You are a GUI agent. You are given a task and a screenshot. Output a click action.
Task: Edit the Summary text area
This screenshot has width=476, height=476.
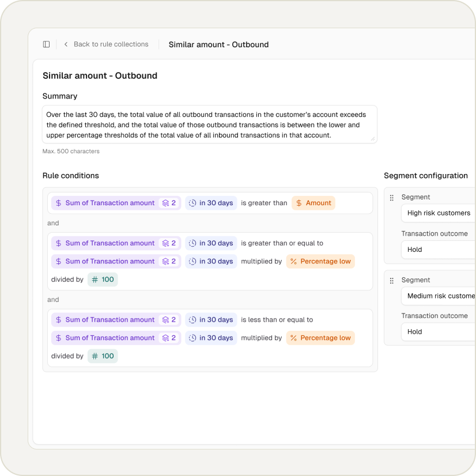(x=209, y=124)
